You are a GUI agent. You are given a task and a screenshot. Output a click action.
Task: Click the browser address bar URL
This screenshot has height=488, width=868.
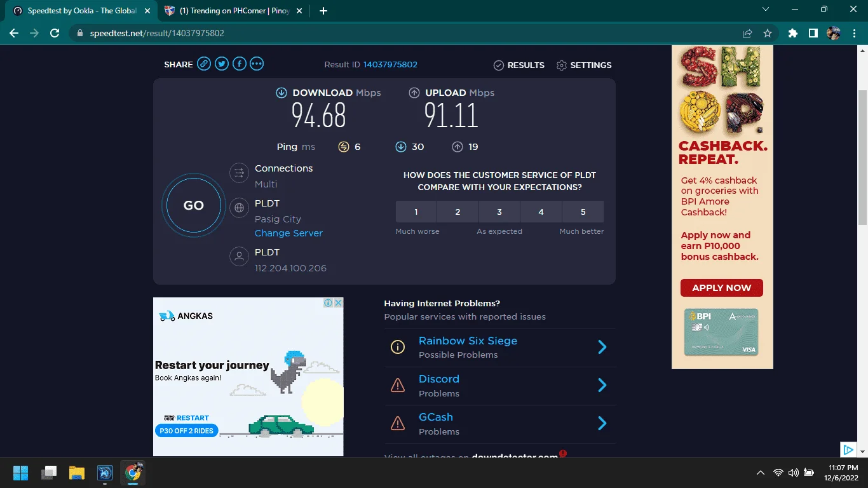157,33
